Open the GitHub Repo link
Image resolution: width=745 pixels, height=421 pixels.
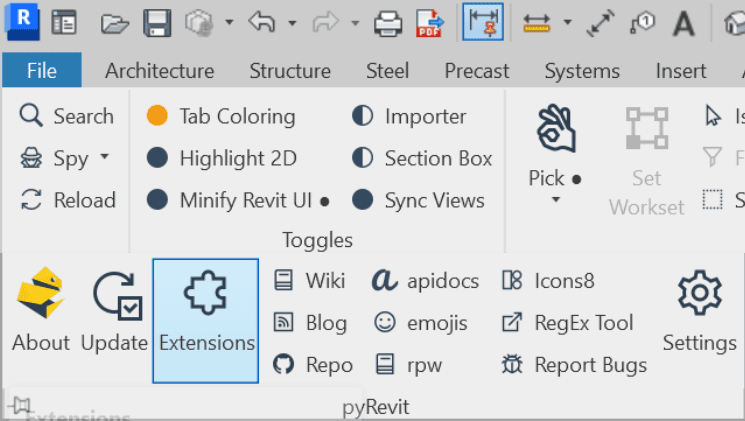point(313,364)
